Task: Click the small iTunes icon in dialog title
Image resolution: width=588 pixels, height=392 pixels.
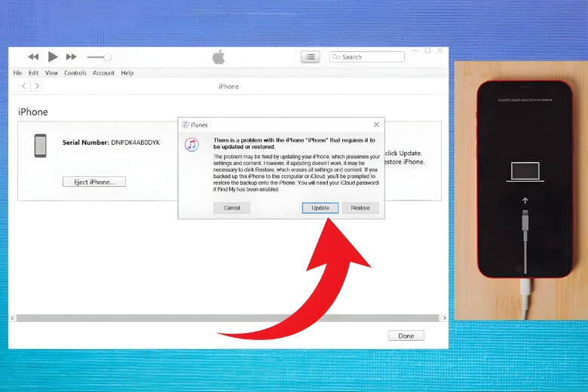Action: point(185,124)
